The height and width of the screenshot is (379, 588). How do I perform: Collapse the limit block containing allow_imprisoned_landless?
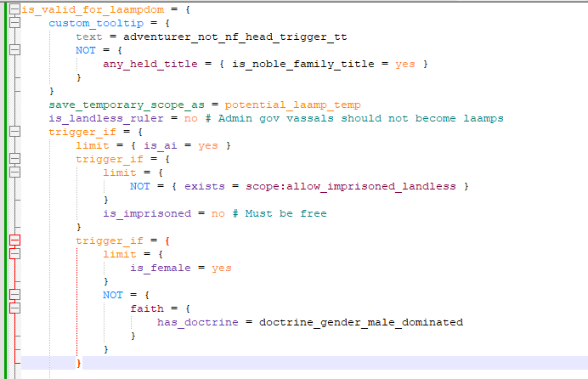coord(14,172)
